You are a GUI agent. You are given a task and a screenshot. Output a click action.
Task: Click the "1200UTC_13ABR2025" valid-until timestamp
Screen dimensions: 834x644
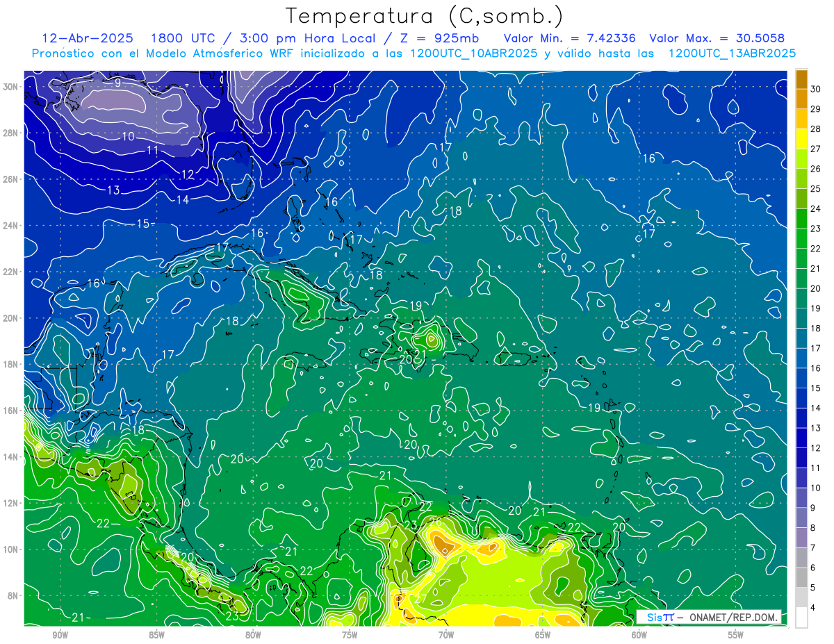pyautogui.click(x=732, y=53)
